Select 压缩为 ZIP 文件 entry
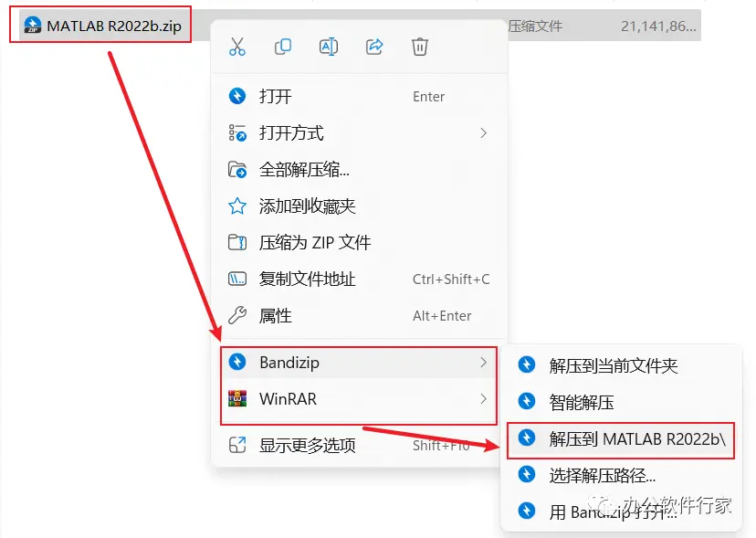756x538 pixels. [x=359, y=242]
